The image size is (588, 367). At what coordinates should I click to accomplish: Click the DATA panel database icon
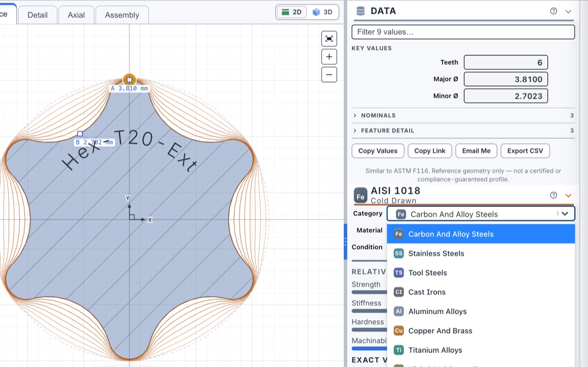coord(361,11)
